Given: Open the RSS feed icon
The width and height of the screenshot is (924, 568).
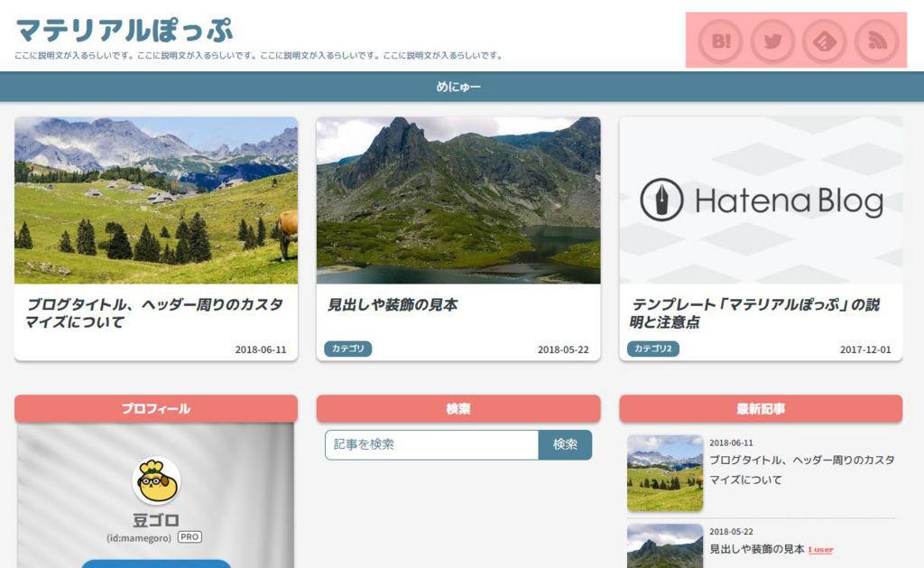Looking at the screenshot, I should click(x=877, y=41).
